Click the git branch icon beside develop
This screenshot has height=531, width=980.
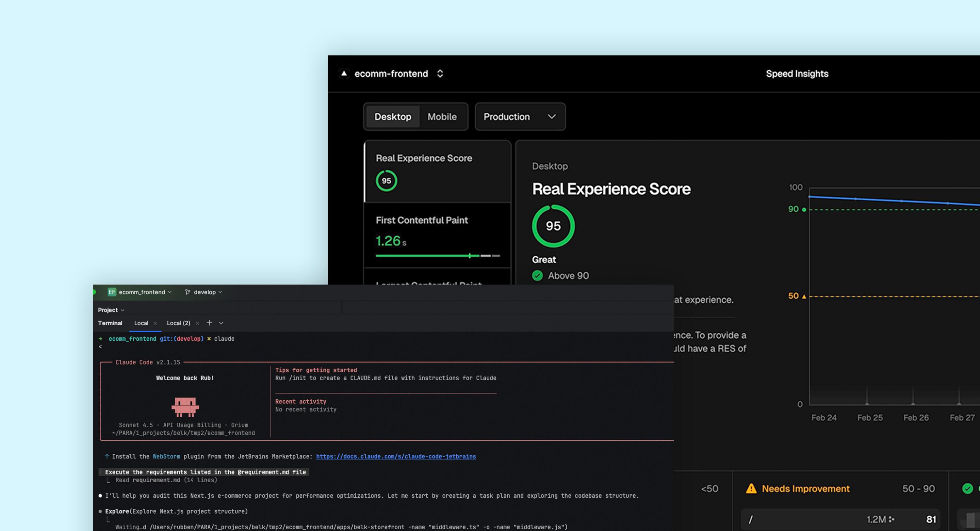[x=187, y=292]
